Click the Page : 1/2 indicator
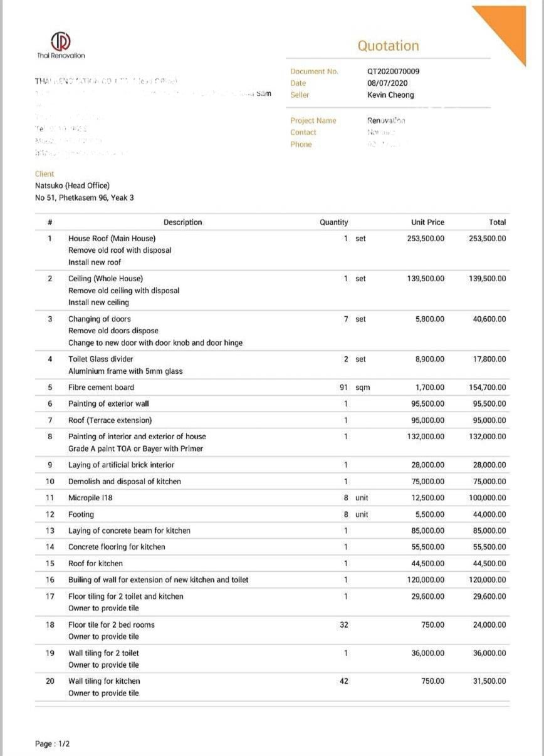The width and height of the screenshot is (544, 756). [x=53, y=744]
